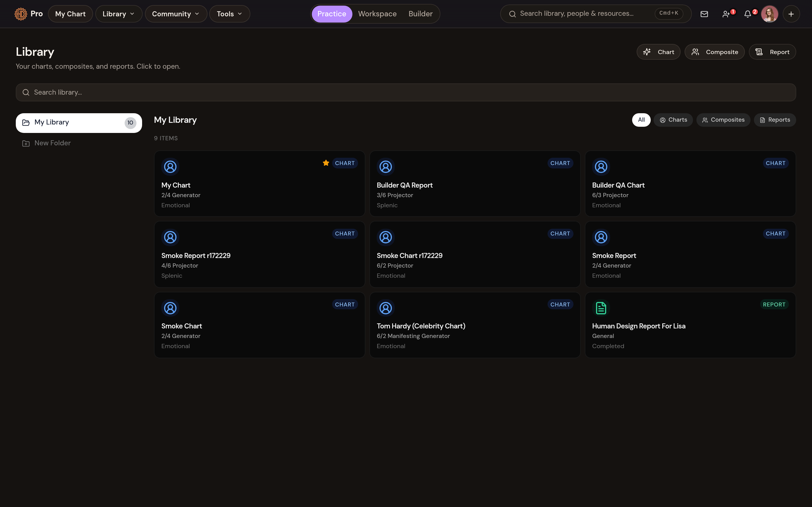Select the All filter pill

coord(641,120)
